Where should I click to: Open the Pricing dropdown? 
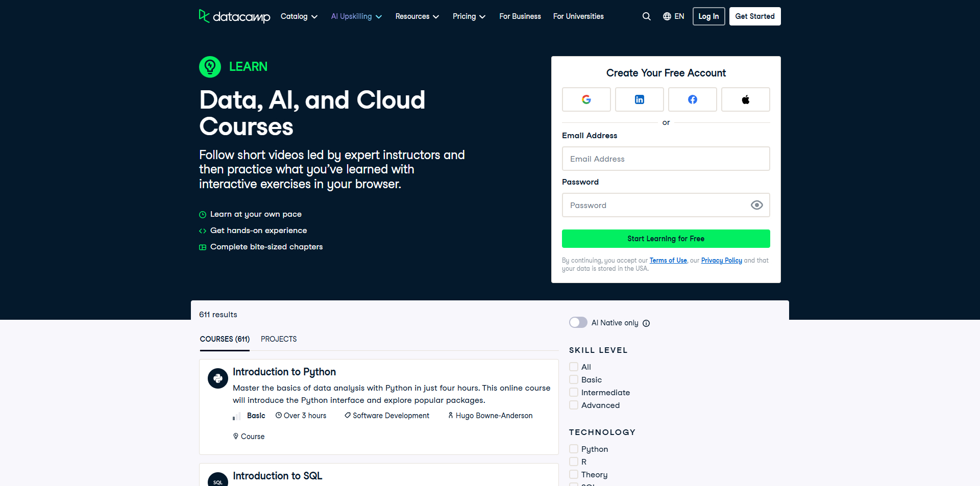(469, 16)
